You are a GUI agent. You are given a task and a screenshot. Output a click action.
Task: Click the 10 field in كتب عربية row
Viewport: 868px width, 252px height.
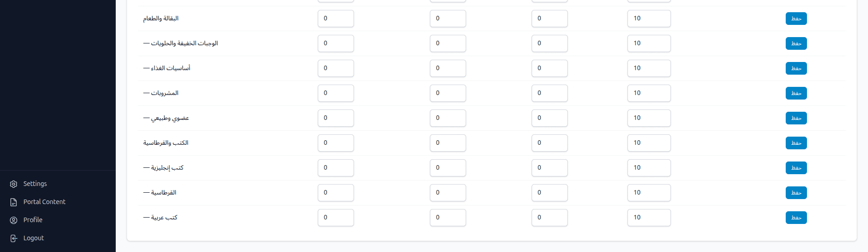point(649,218)
